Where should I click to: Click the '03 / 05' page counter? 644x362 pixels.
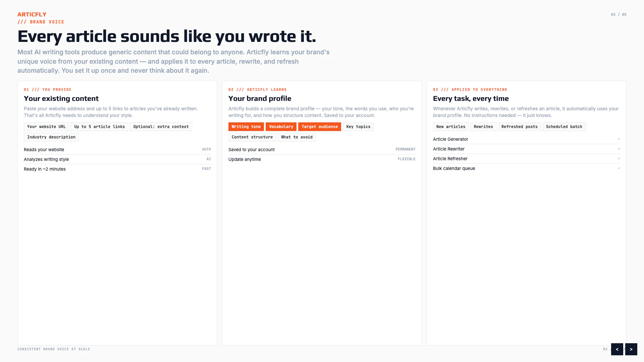click(x=619, y=14)
